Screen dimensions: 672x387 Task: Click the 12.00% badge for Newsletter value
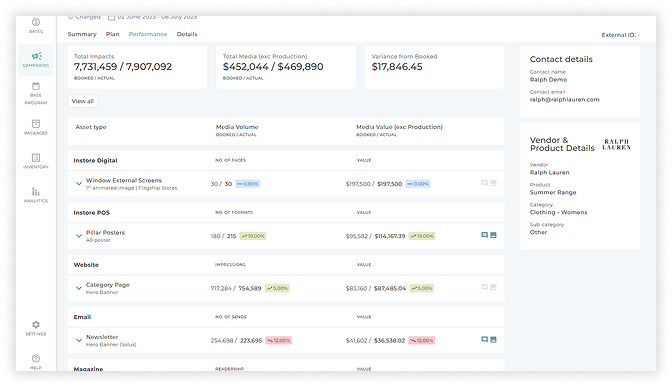coord(421,340)
